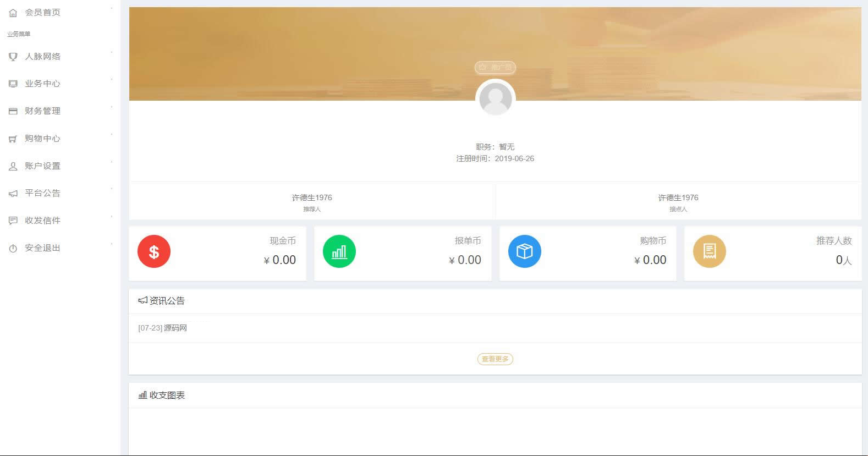Screen dimensions: 868x456
Task: Expand the arrow on 平台公告 row
Action: pyautogui.click(x=112, y=189)
